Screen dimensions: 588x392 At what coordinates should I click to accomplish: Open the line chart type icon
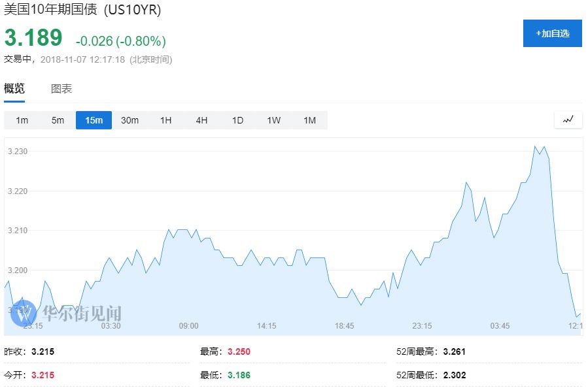click(x=568, y=120)
